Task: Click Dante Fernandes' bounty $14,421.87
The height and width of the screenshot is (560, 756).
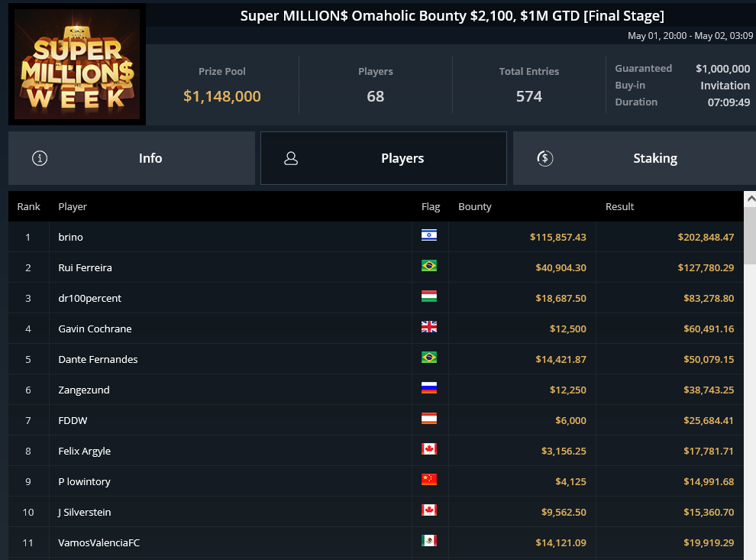Action: coord(561,359)
